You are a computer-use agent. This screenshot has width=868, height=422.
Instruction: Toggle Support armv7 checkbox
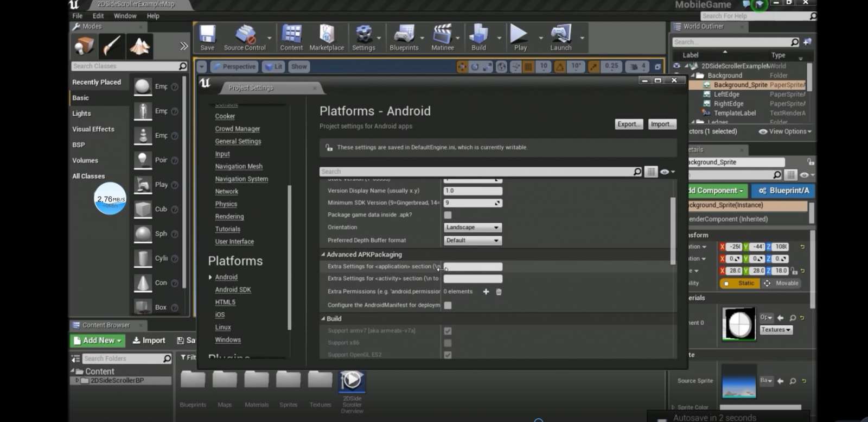[448, 331]
